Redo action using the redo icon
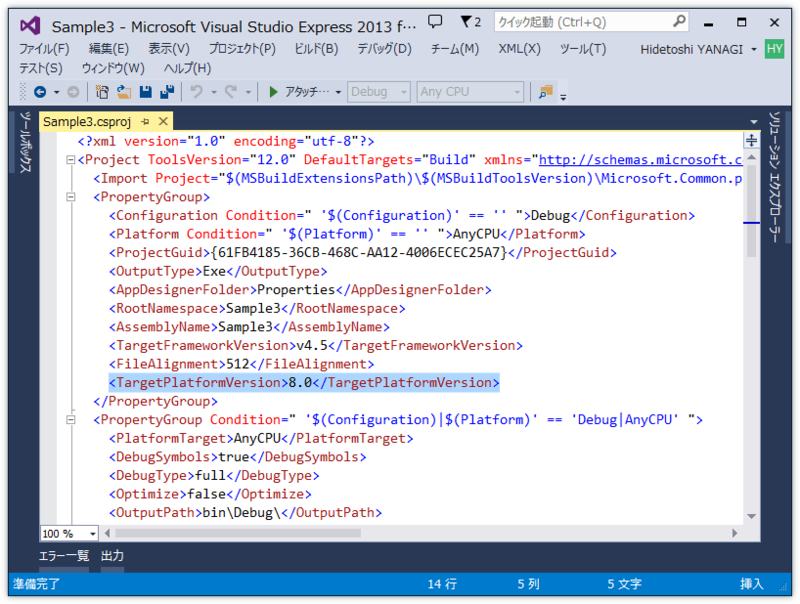Screen dimensions: 800x604 [x=231, y=92]
